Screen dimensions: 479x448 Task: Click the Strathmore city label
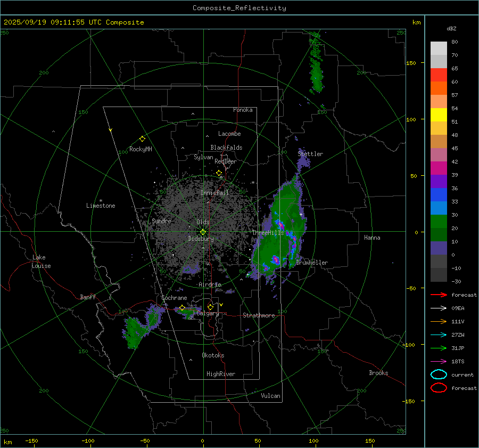point(259,315)
